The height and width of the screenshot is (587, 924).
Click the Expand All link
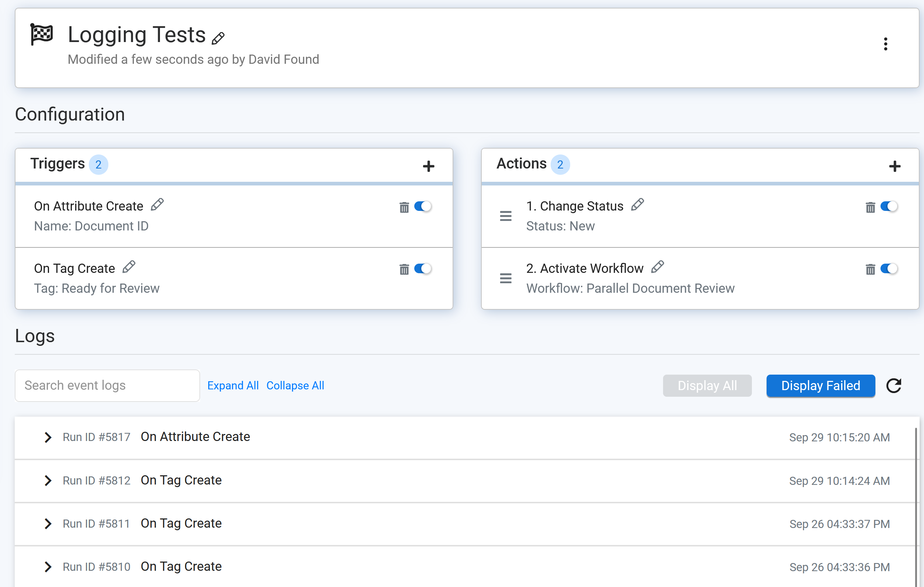[233, 385]
